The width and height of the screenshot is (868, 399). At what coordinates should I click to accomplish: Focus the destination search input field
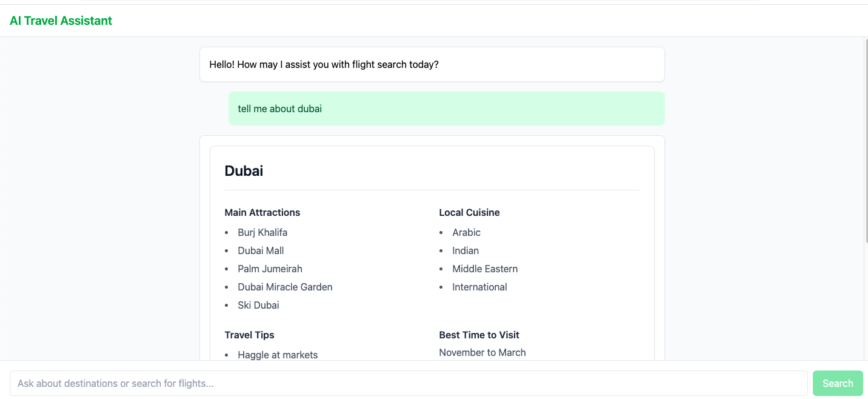(409, 383)
